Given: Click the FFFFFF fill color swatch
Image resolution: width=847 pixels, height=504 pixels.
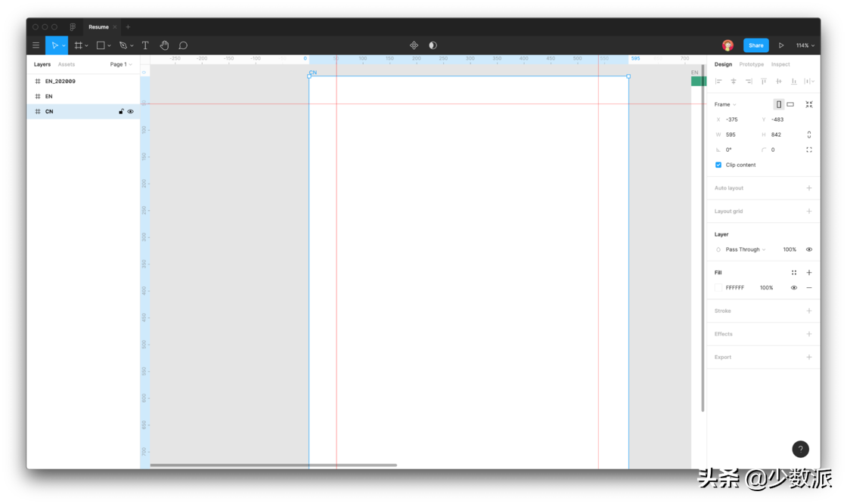Looking at the screenshot, I should 718,288.
